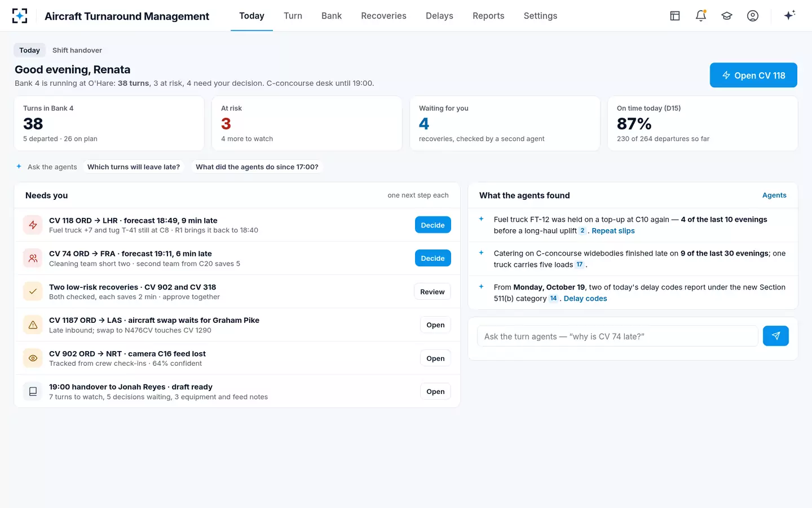This screenshot has width=812, height=508.
Task: Open the 19:00 handover draft
Action: (x=435, y=392)
